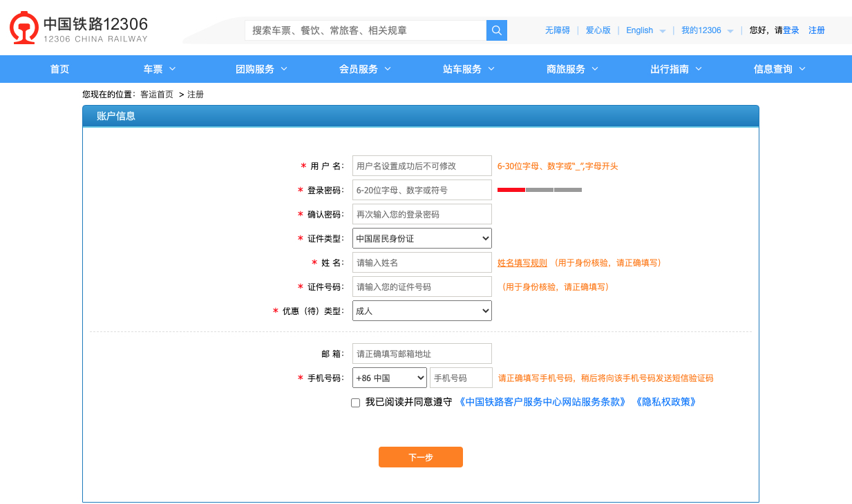Viewport: 852px width, 504px height.
Task: Click the 手机号码 input field
Action: point(461,378)
